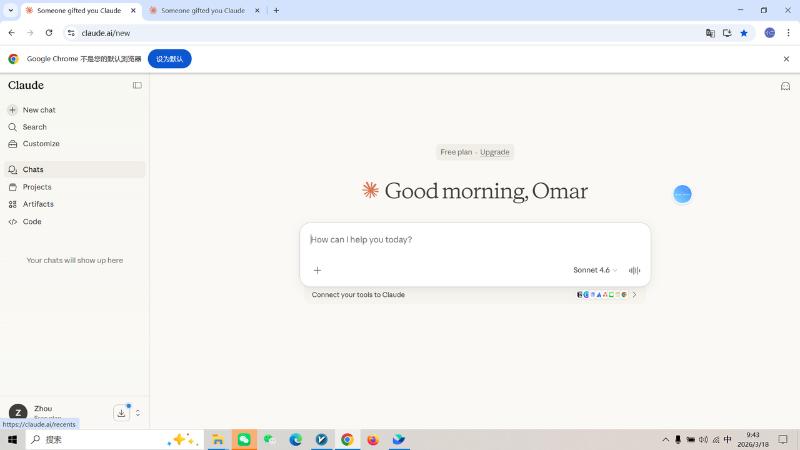Viewport: 800px width, 450px height.
Task: Open Search in the sidebar
Action: point(34,127)
